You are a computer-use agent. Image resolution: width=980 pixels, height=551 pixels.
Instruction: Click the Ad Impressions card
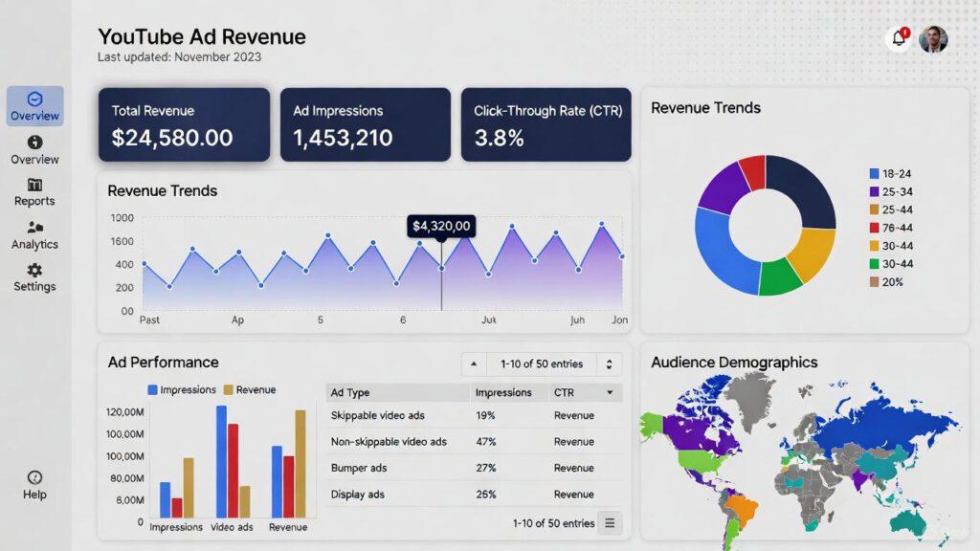365,124
